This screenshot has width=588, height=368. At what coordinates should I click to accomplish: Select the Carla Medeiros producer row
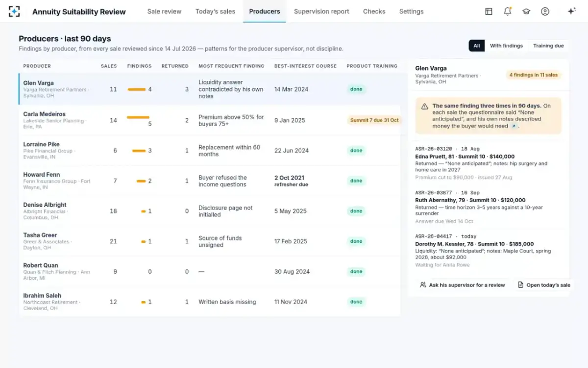[210, 120]
